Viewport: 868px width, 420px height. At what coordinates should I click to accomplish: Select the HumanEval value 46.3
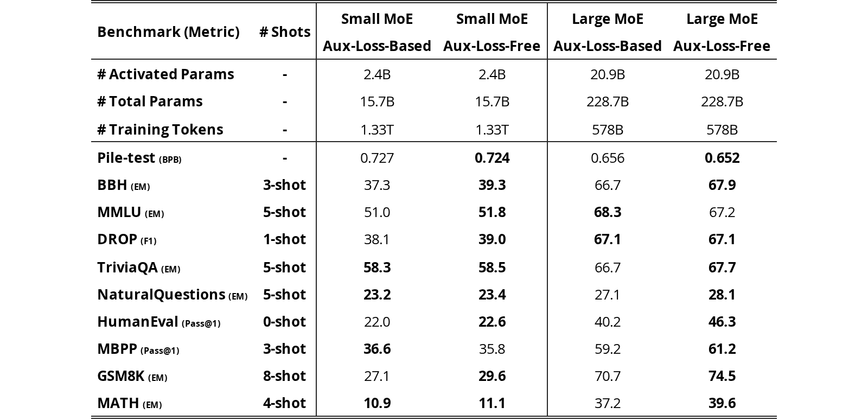point(722,322)
